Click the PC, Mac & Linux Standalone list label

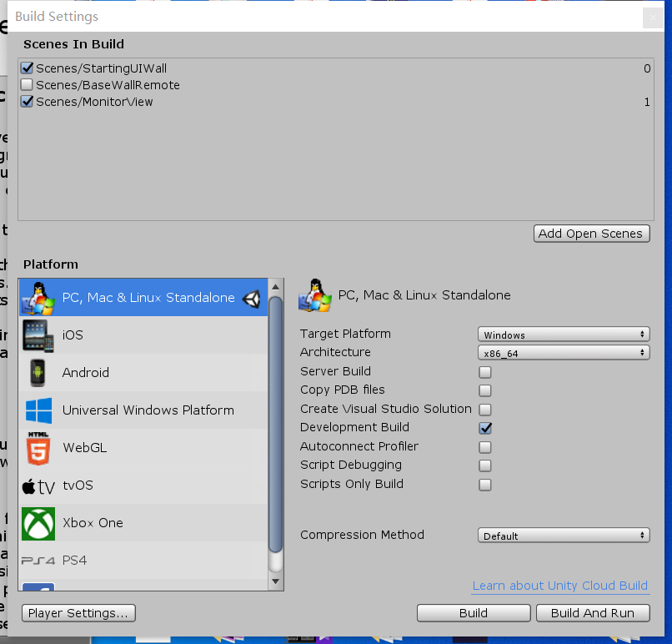(x=148, y=298)
